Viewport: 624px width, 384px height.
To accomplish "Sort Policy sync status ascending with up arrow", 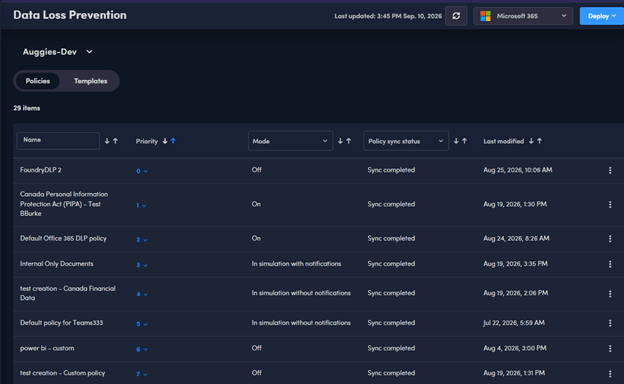I will coord(464,141).
